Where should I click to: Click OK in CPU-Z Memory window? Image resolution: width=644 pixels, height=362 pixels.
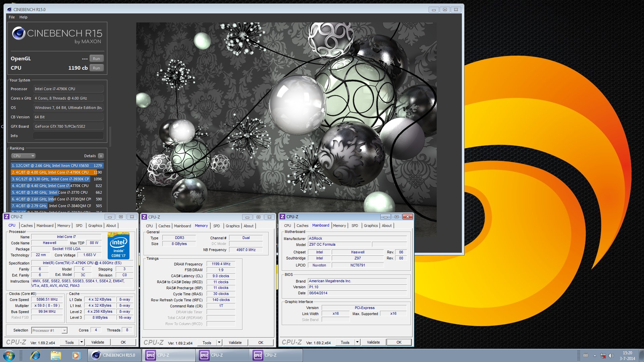click(261, 343)
